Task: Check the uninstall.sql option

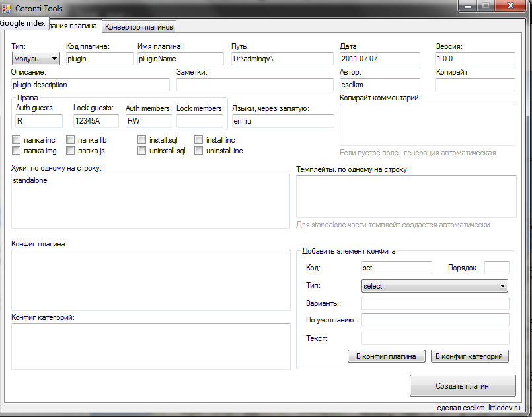Action: pos(141,150)
